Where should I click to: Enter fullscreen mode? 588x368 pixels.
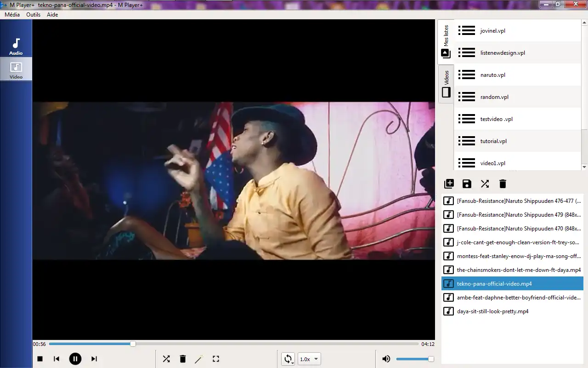216,359
